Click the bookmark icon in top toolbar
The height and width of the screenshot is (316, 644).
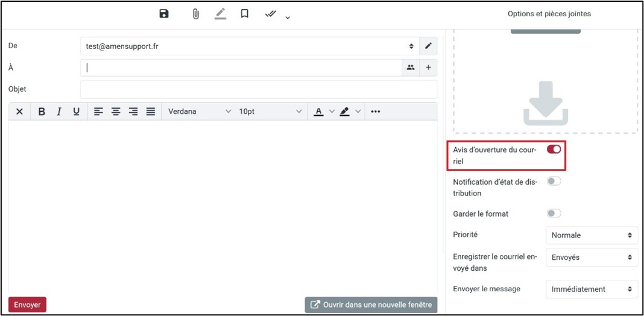[x=244, y=13]
